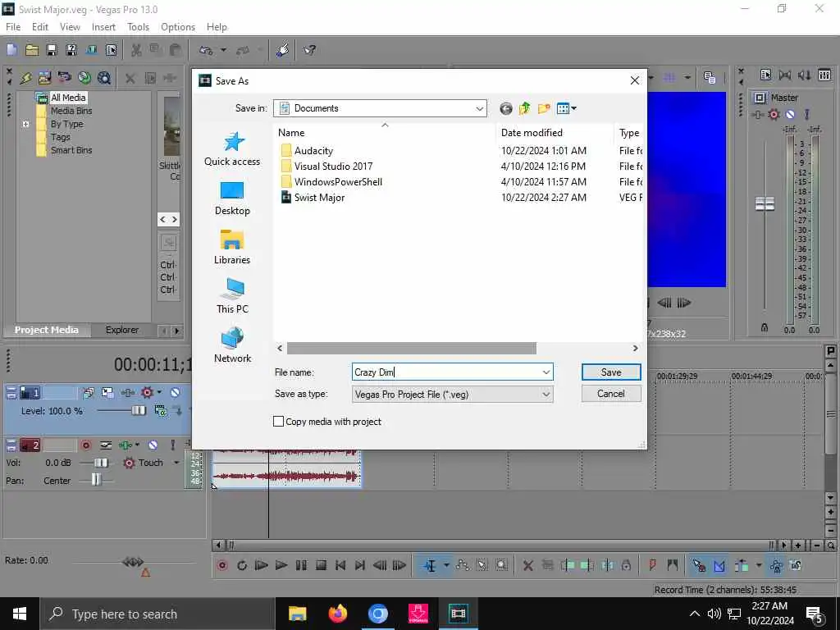Toggle the Interactive Tutorials hand icon
840x630 pixels.
tap(282, 50)
